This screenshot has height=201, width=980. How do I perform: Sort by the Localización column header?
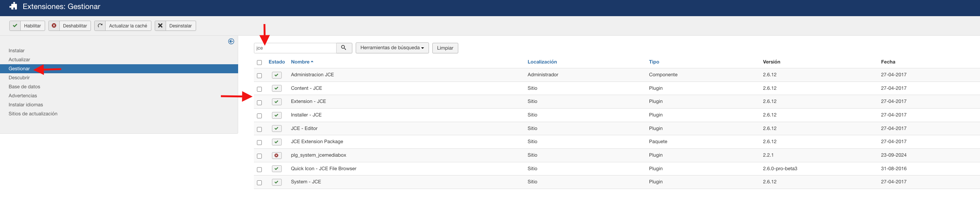(x=542, y=62)
